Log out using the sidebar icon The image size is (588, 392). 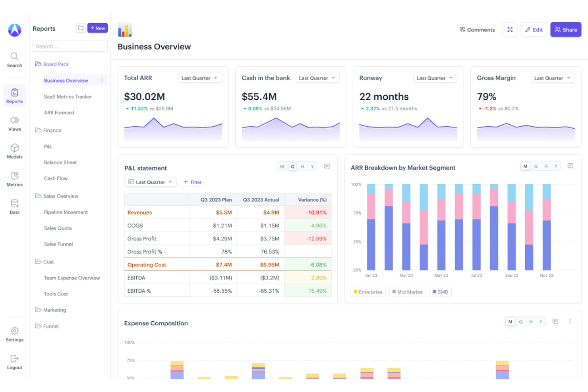tap(14, 361)
